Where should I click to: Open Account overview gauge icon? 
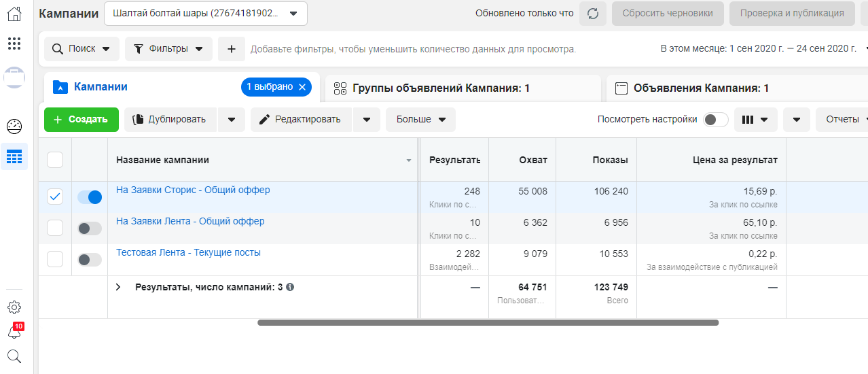(14, 126)
